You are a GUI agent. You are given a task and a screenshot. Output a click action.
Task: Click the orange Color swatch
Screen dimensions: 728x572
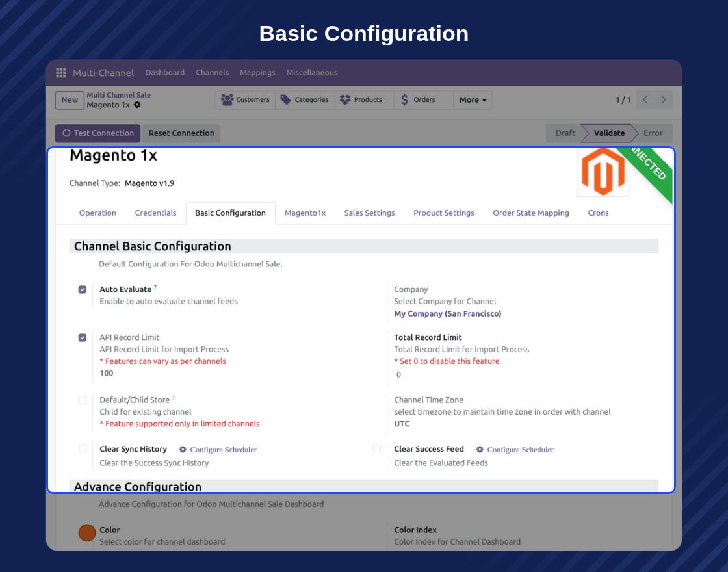coord(87,533)
